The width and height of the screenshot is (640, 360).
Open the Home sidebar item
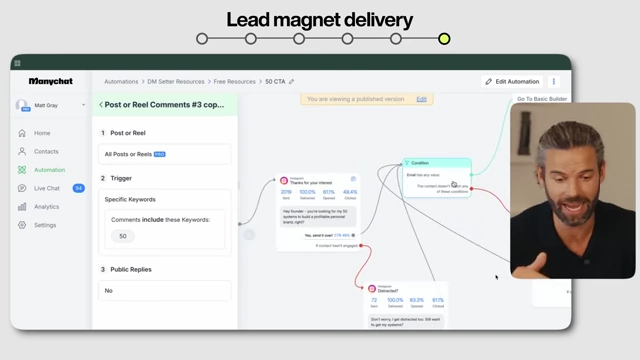point(42,133)
